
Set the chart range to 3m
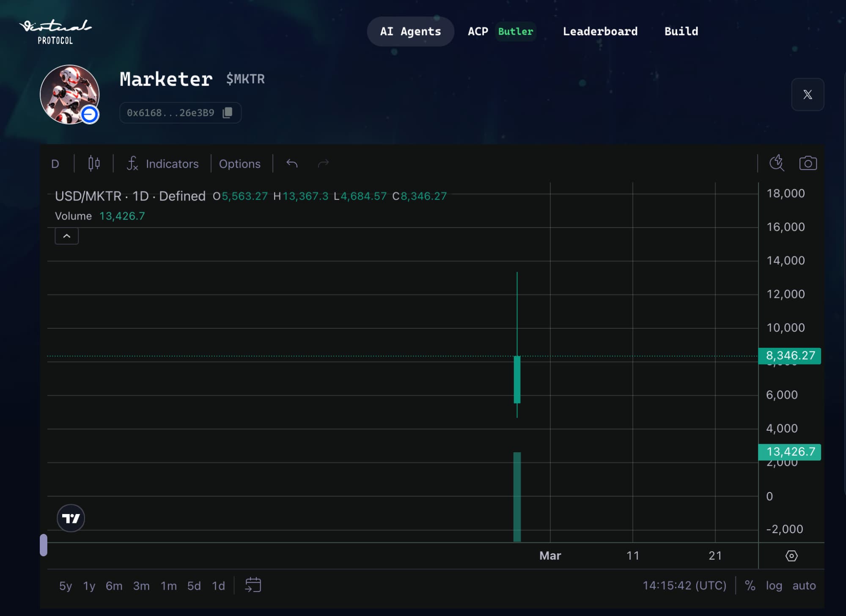pos(141,586)
